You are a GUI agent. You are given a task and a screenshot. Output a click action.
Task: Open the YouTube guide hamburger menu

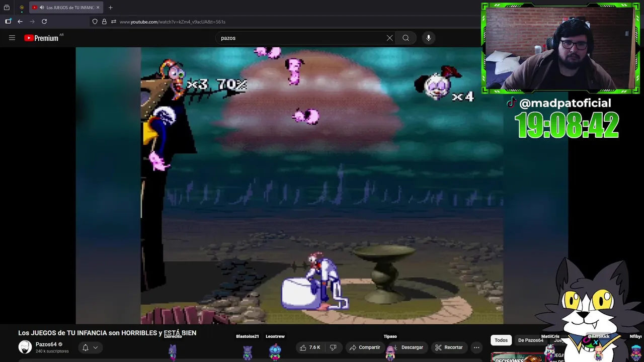click(x=12, y=38)
